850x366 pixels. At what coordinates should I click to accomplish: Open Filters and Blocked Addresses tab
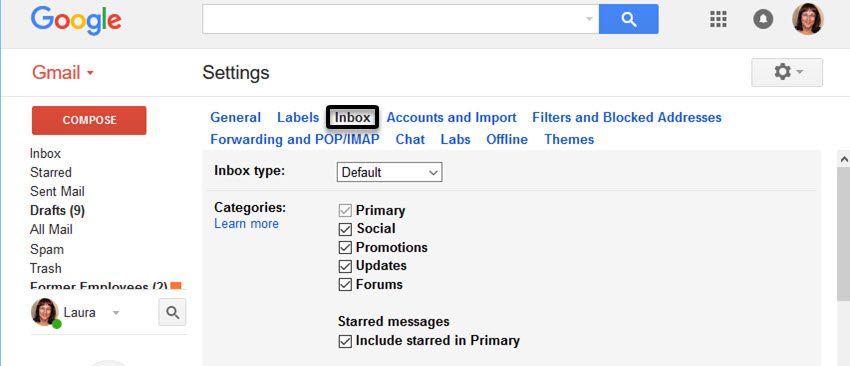point(627,118)
